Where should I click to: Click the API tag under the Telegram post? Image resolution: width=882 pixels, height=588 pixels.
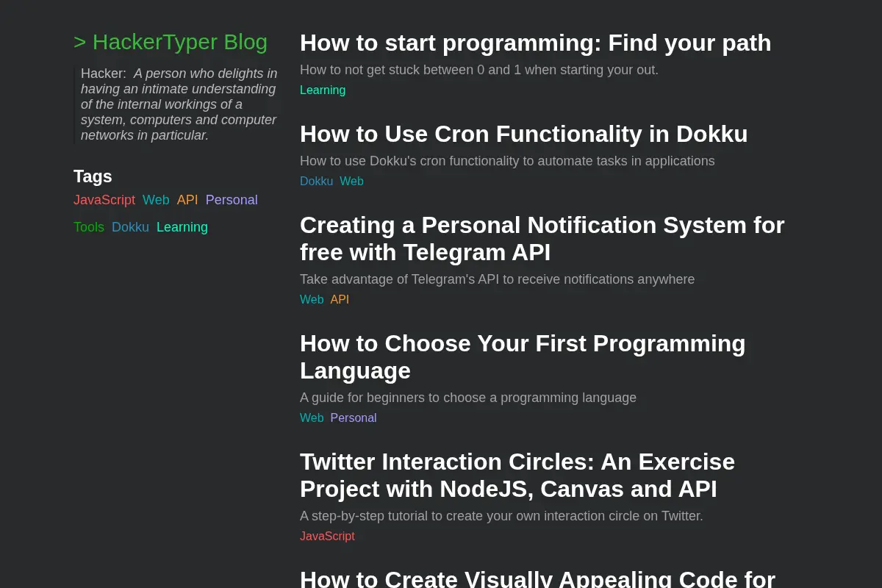point(340,299)
